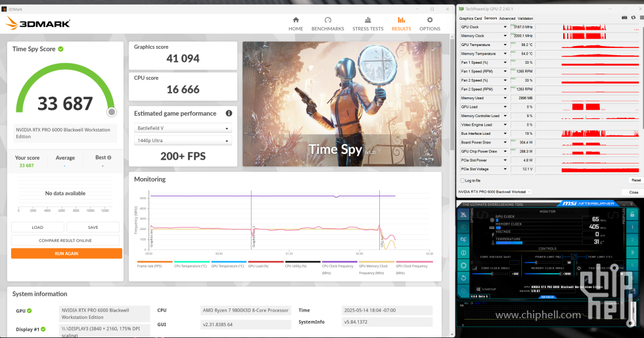Open the Battlefield V game dropdown
The width and height of the screenshot is (644, 338).
[x=183, y=128]
